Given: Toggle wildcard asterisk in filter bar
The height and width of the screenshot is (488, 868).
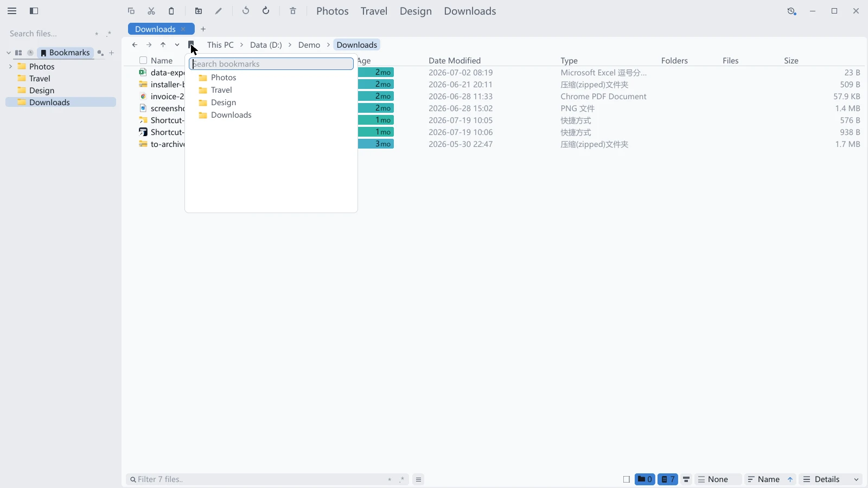Looking at the screenshot, I should (390, 479).
